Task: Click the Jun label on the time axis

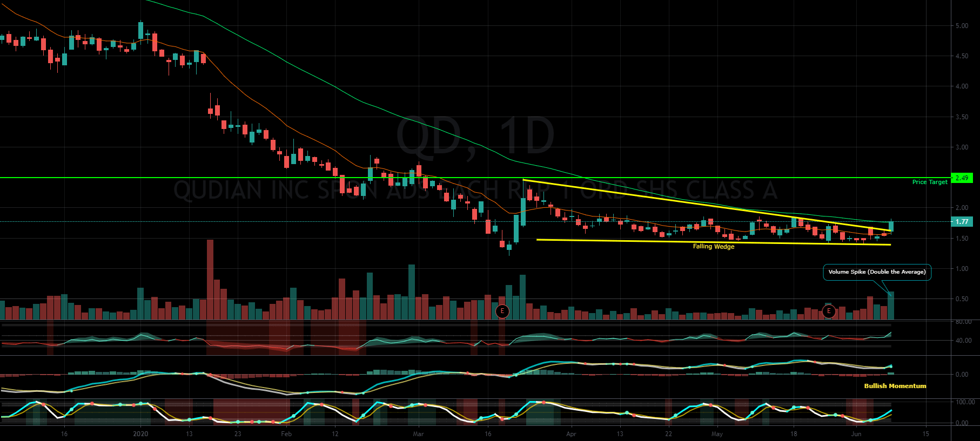Action: tap(856, 434)
